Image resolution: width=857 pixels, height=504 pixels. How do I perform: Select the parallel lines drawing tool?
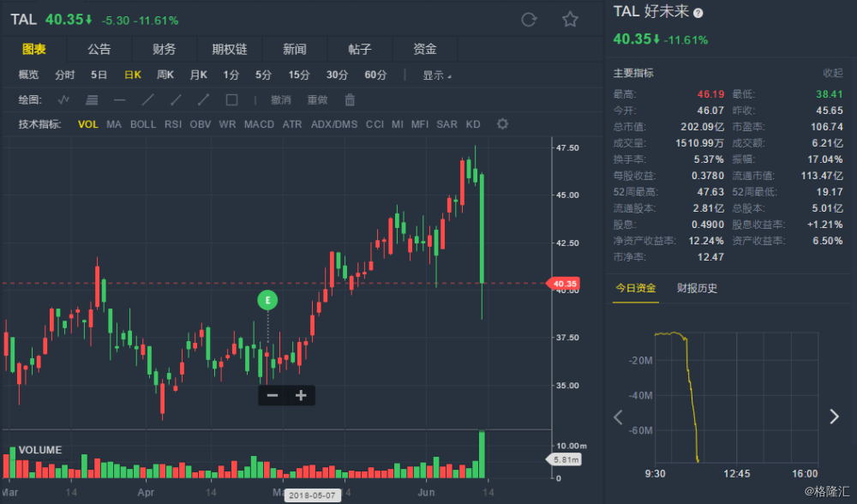[92, 100]
